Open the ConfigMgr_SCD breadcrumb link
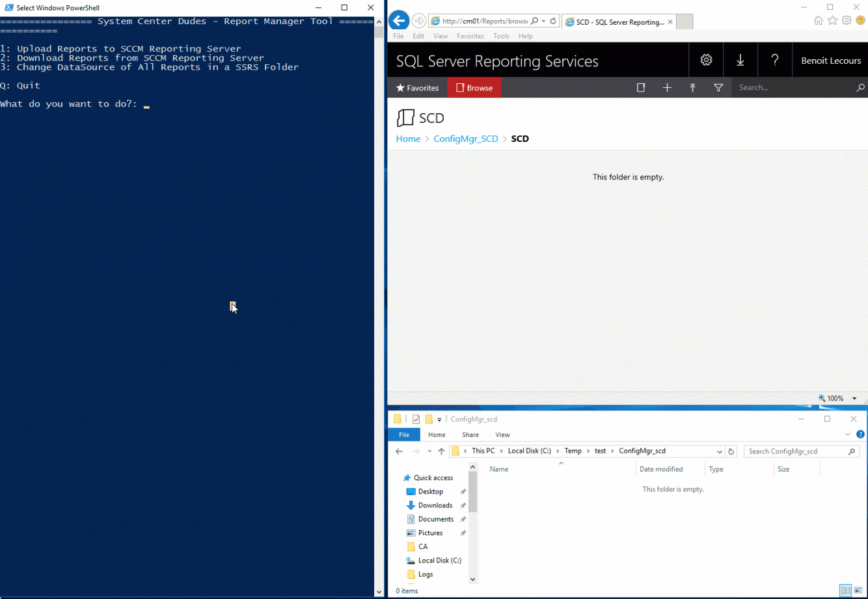The image size is (868, 599). [466, 139]
